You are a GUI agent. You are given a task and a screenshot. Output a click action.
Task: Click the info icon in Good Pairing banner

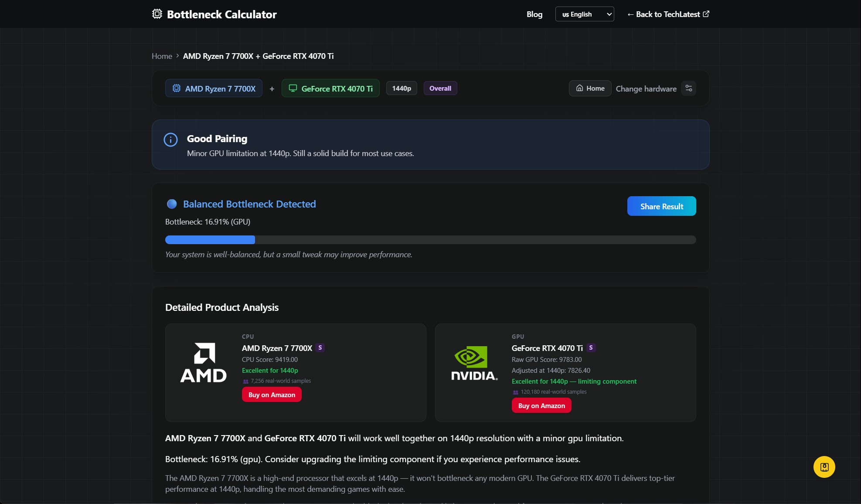coord(170,140)
